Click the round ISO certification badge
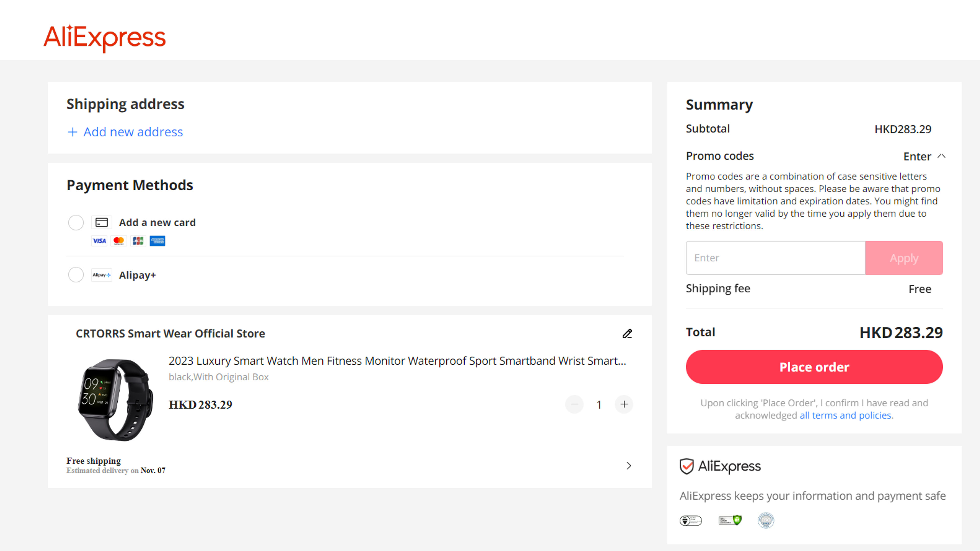Viewport: 980px width, 551px height. click(766, 520)
